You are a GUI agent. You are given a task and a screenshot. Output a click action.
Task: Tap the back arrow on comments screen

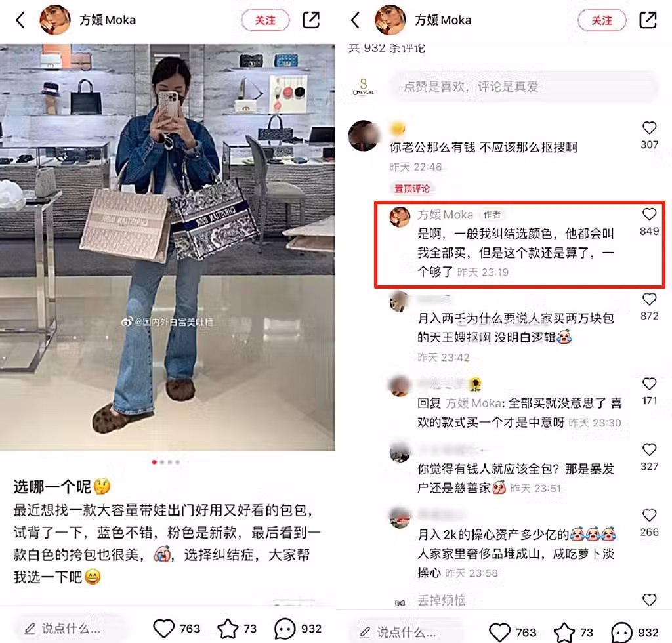pos(355,20)
